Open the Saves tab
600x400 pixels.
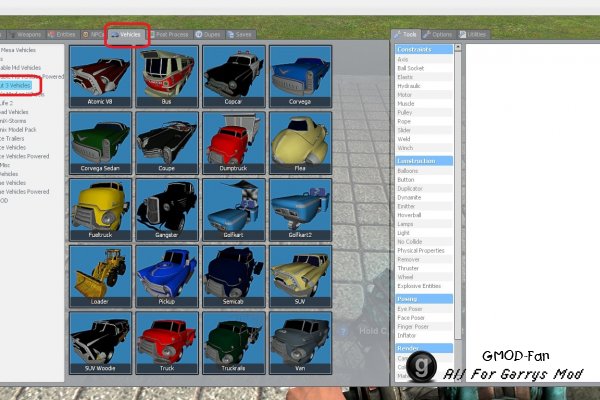pos(240,34)
